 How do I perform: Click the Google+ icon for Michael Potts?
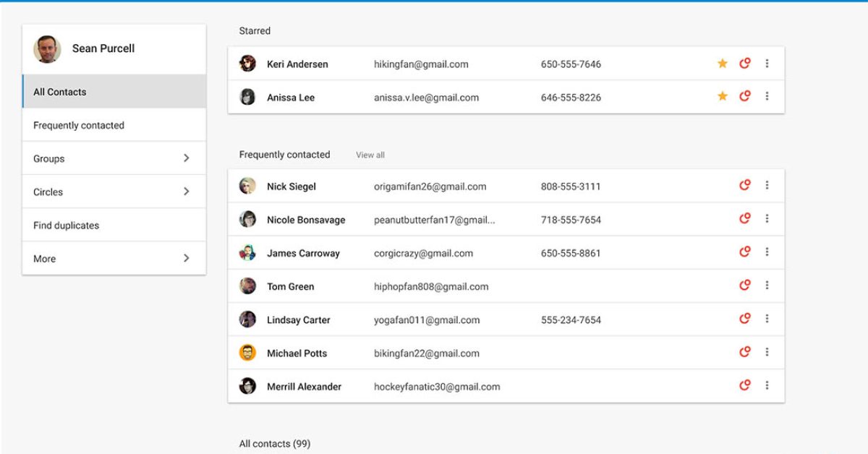[744, 353]
